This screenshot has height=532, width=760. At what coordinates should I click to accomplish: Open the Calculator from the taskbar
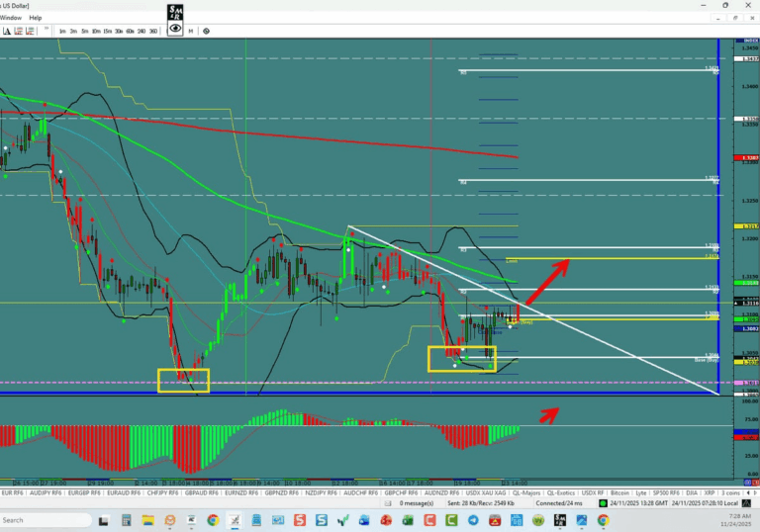(126, 521)
